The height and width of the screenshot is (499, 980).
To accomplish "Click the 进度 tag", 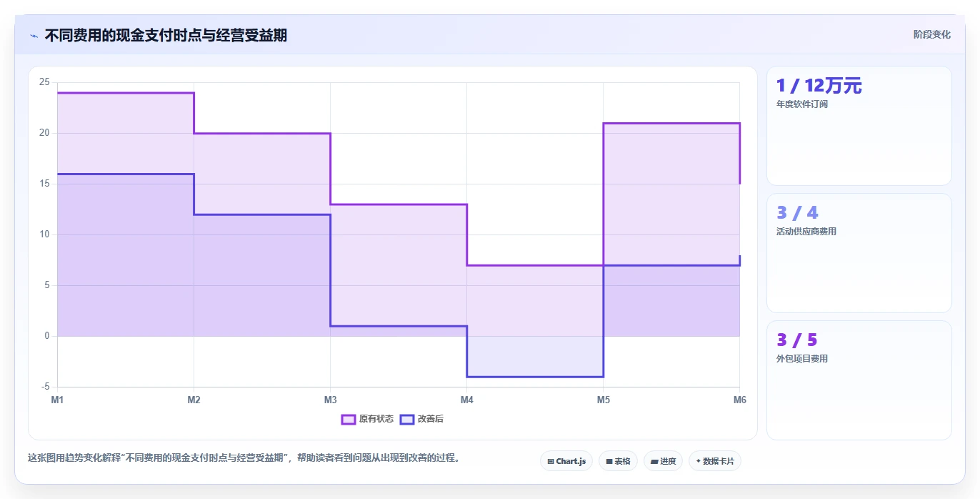I will pos(663,461).
